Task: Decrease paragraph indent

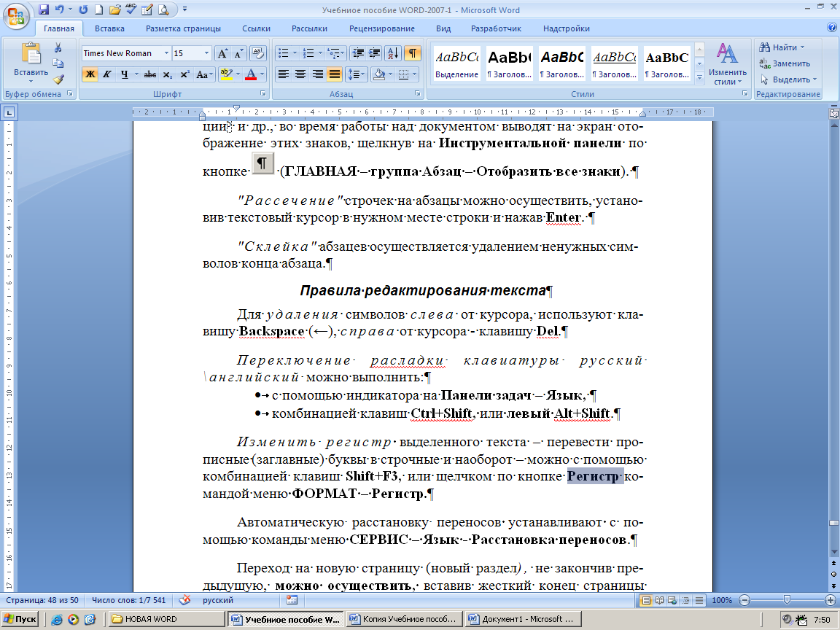Action: 358,53
